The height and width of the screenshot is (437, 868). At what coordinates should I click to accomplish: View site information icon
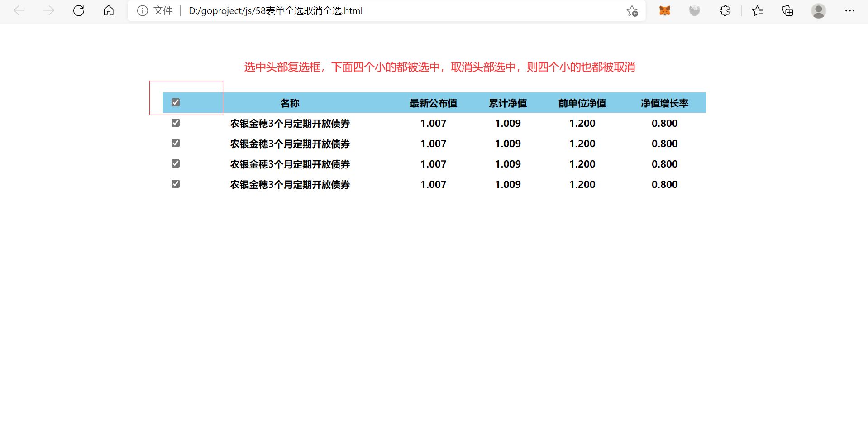click(143, 10)
